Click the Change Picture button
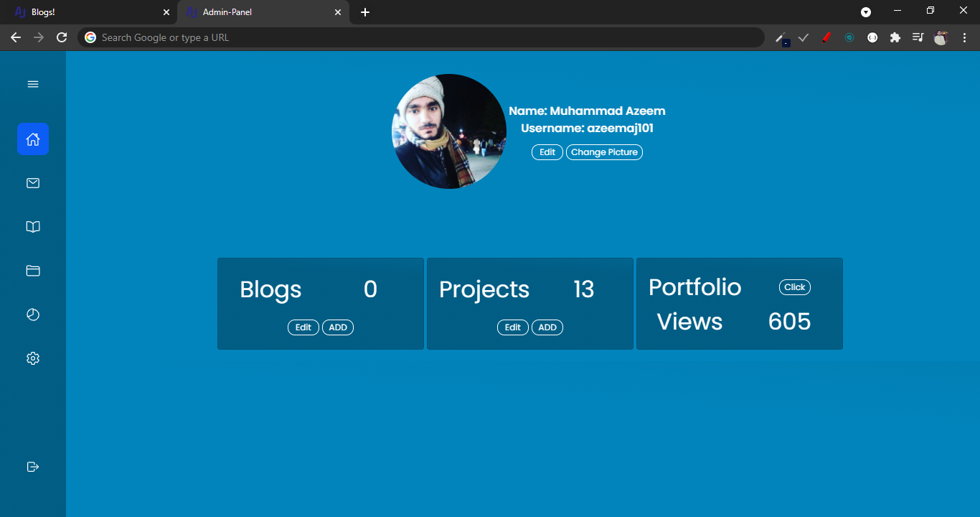The image size is (980, 517). (x=604, y=152)
